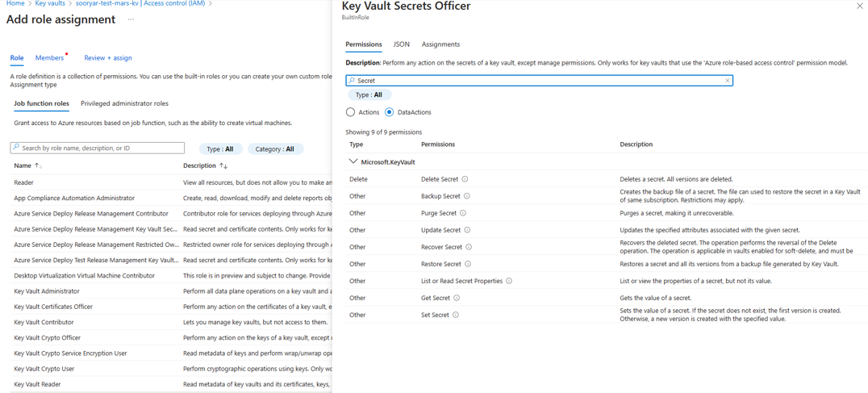Collapse the Microsoft.KeyVault permission group
The height and width of the screenshot is (393, 868).
[x=353, y=162]
